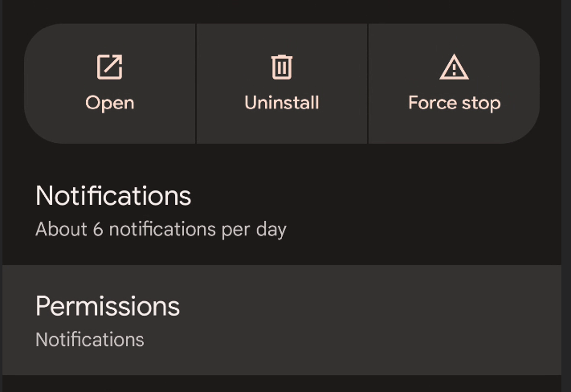
Task: Launch the app via the Open button
Action: click(110, 84)
